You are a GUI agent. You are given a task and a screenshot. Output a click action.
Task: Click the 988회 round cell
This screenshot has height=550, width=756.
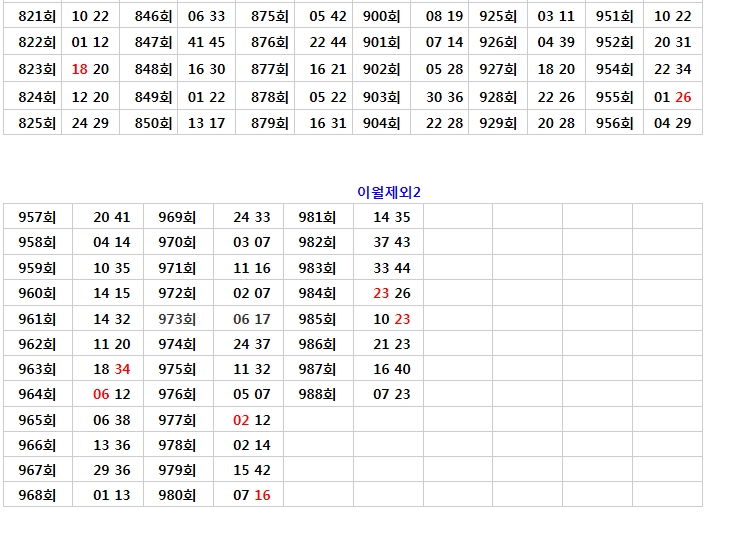pos(317,394)
